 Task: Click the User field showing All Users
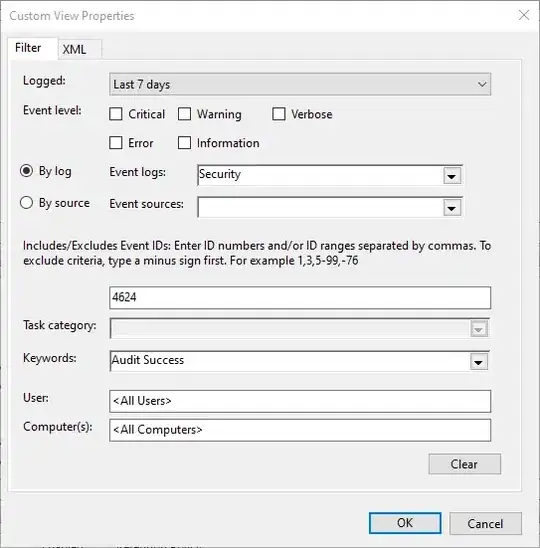coord(300,401)
